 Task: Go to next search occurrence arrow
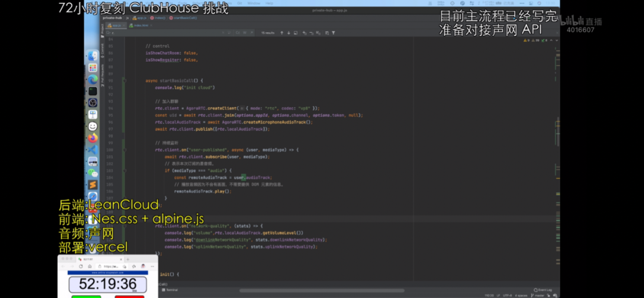pos(289,32)
